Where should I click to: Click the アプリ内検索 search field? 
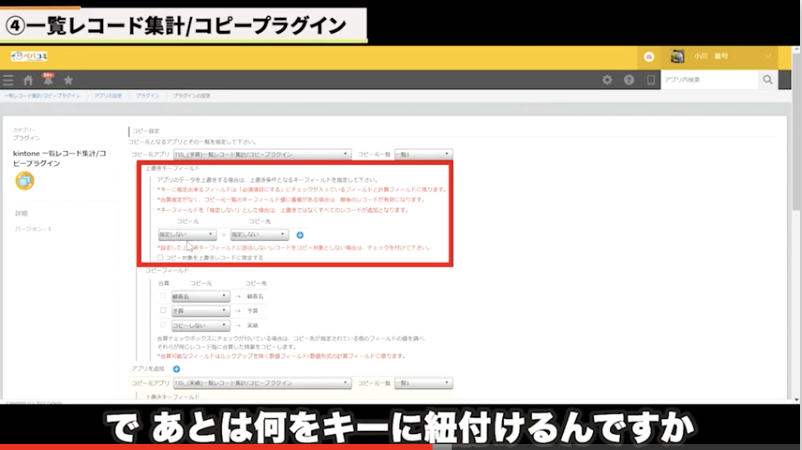(x=708, y=80)
